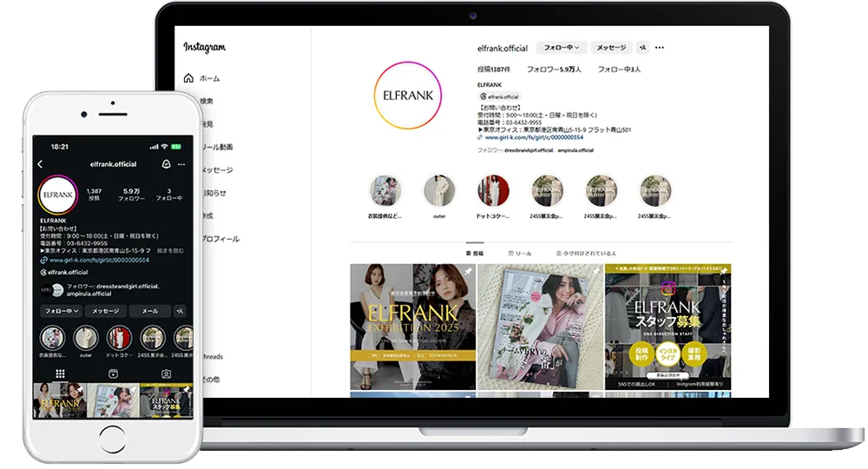
Task: Switch to the リール tab on desktop
Action: click(520, 253)
